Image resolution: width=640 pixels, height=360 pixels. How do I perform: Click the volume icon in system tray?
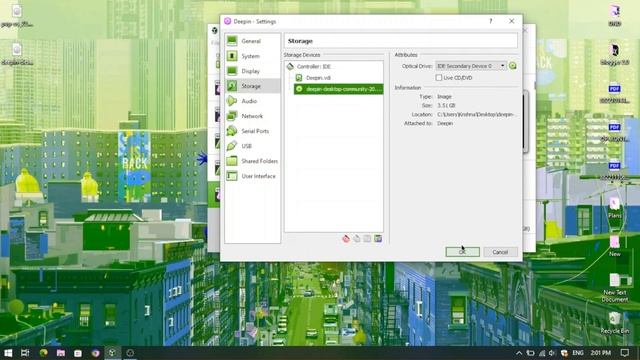552,353
